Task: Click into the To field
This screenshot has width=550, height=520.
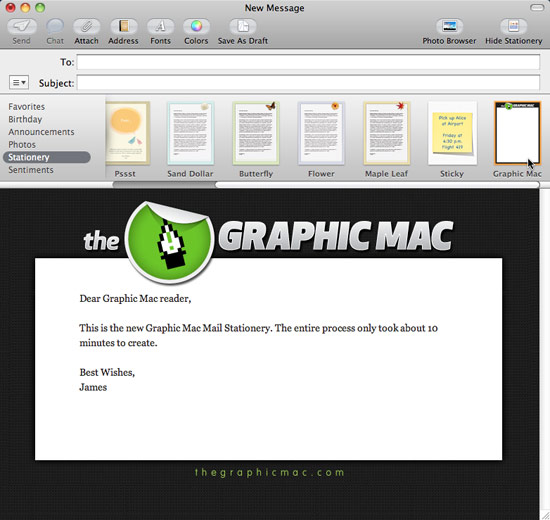Action: tap(308, 62)
